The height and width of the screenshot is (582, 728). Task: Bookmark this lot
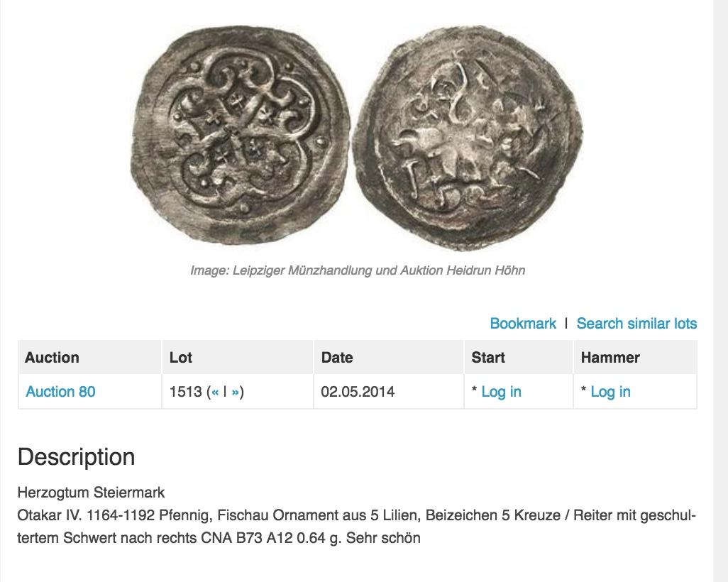(x=523, y=324)
